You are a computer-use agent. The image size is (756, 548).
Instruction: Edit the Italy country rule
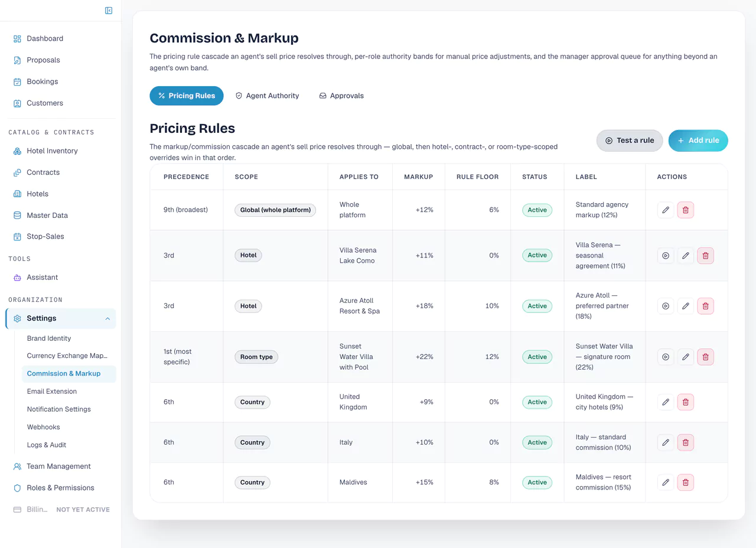click(666, 442)
